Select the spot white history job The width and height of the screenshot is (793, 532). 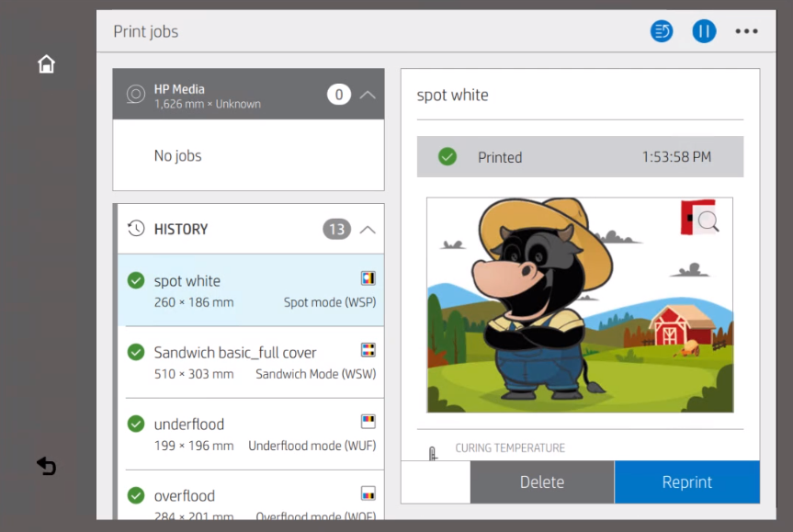[x=251, y=290]
